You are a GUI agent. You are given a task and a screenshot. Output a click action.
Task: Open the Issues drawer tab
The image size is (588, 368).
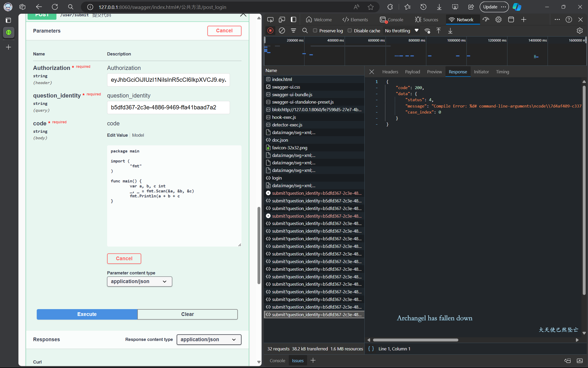pyautogui.click(x=298, y=361)
